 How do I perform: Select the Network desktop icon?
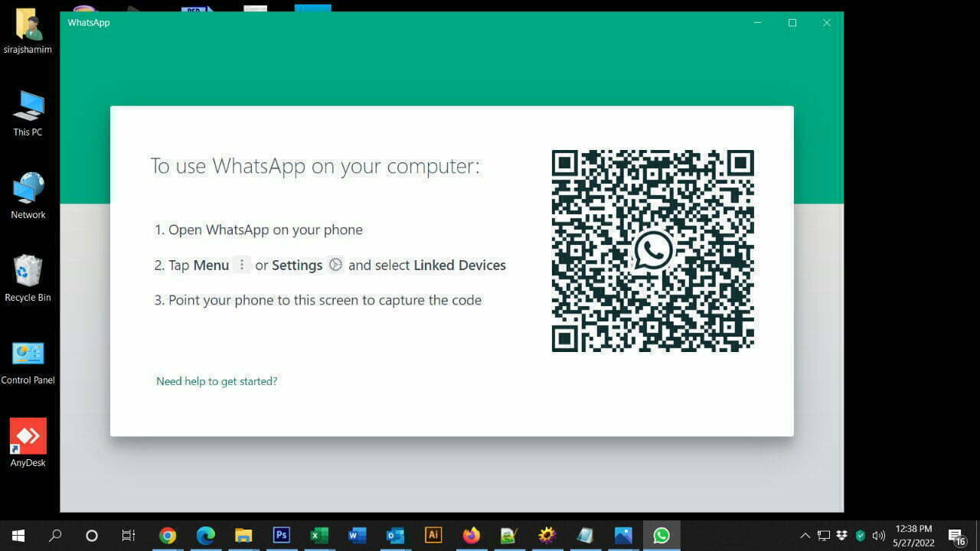(x=28, y=196)
